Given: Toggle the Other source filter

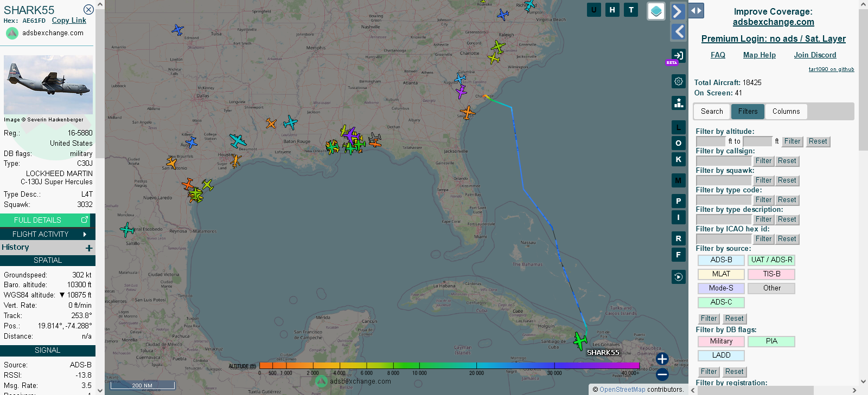Looking at the screenshot, I should (x=771, y=288).
